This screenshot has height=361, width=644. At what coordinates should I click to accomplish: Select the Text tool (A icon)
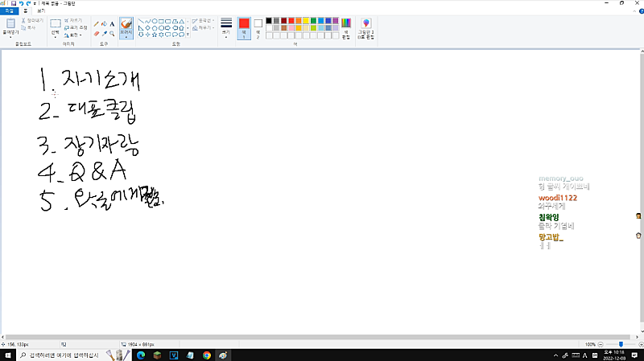click(x=112, y=24)
